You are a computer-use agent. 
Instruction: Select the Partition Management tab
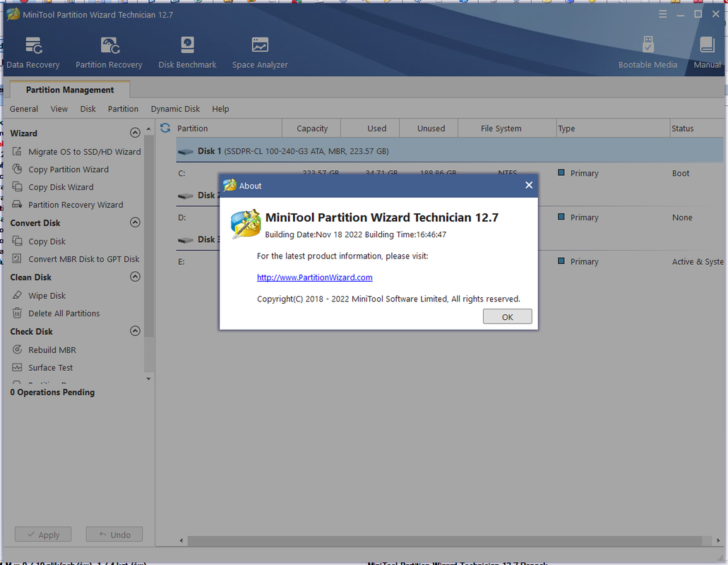70,90
